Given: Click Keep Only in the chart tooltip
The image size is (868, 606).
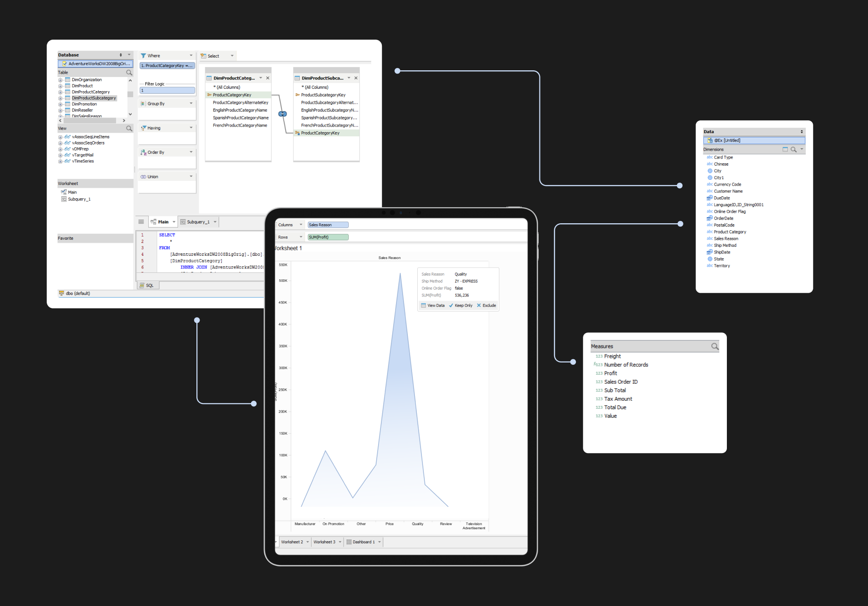Looking at the screenshot, I should pos(460,305).
